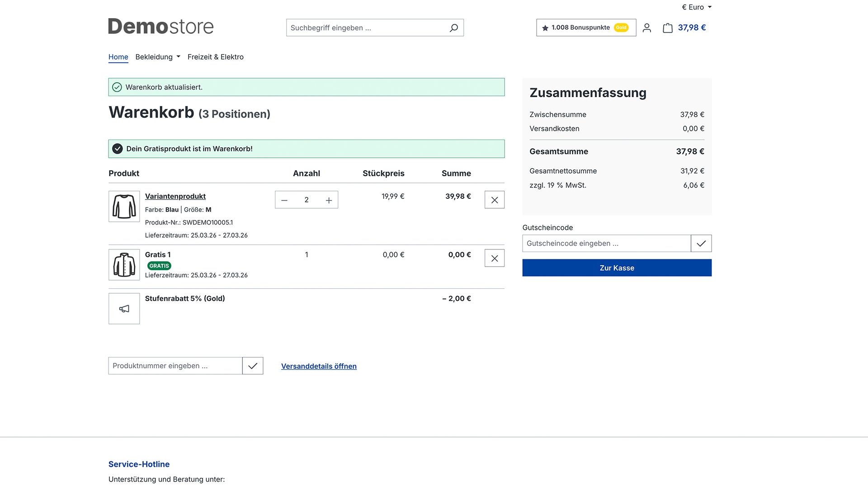Click the green GRATIS badge

[x=159, y=266]
